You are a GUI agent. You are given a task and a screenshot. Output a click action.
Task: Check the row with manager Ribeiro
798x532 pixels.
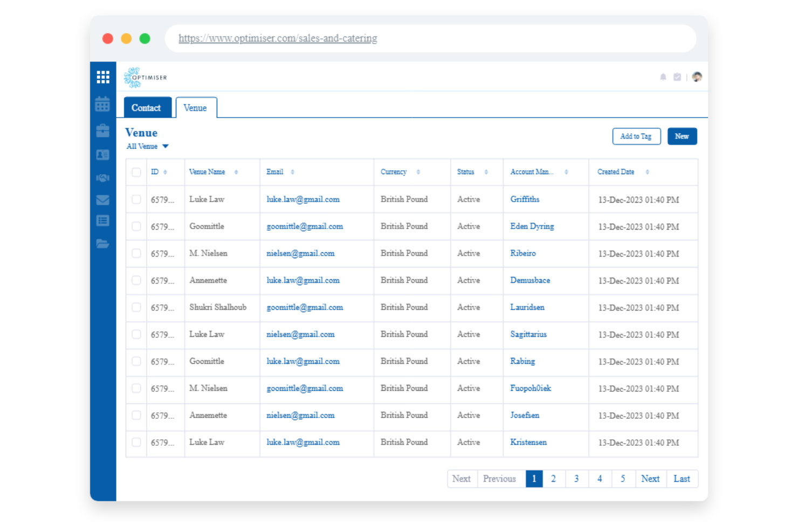tap(136, 253)
